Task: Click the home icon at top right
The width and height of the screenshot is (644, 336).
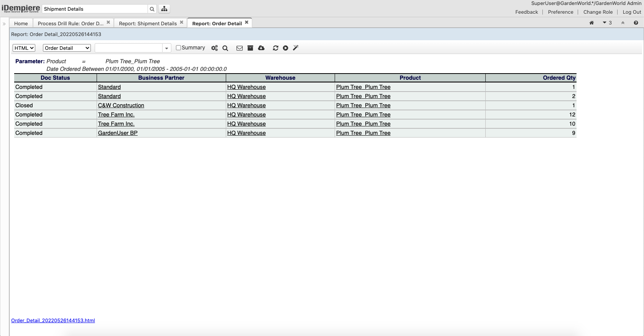Action: click(x=591, y=23)
